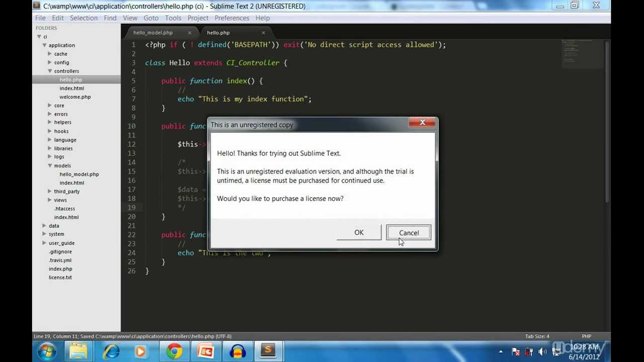Viewport: 644px width, 362px height.
Task: Open the Selection menu
Action: (84, 18)
